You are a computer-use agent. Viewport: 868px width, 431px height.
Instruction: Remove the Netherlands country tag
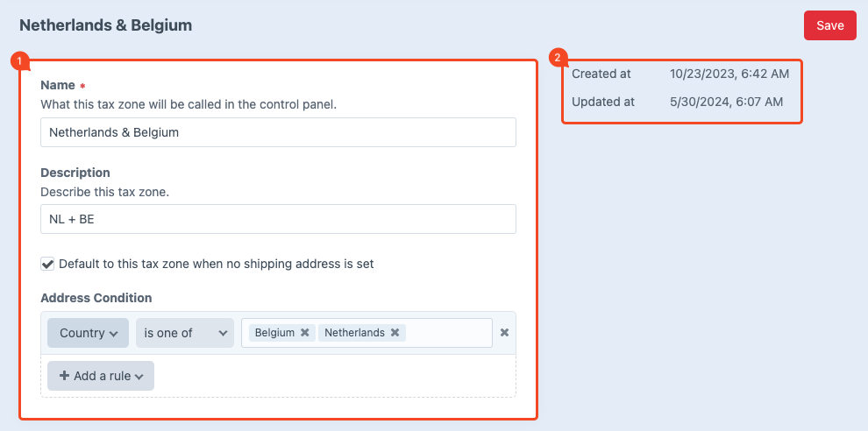click(395, 333)
